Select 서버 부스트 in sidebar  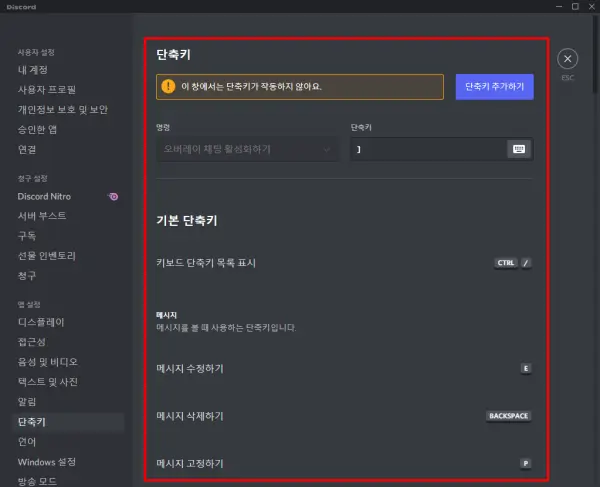point(42,216)
